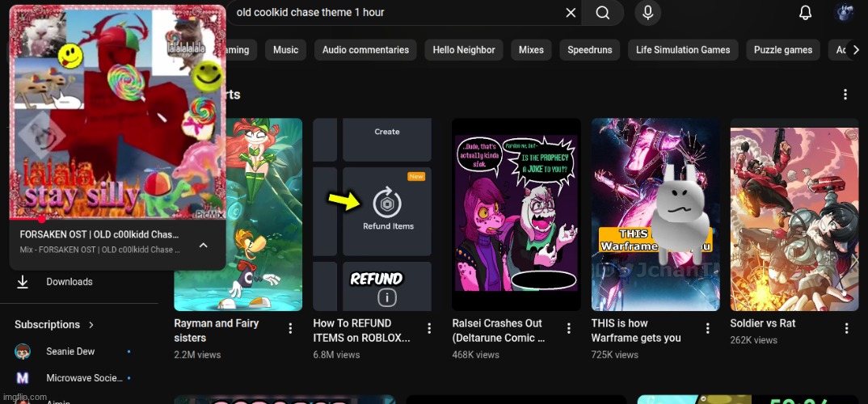Open the account profile avatar
Screen dimensions: 868x404
pyautogui.click(x=845, y=13)
